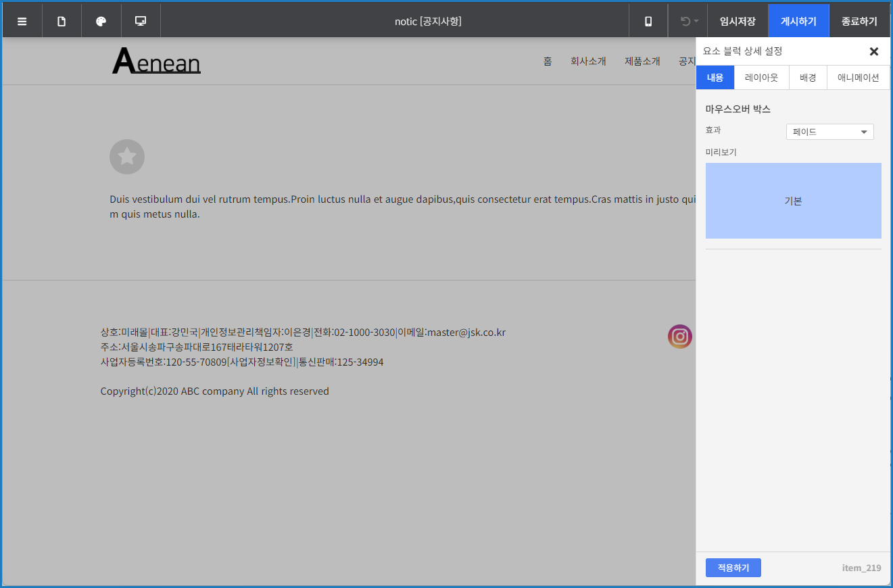Click the undo arrow icon
The height and width of the screenshot is (588, 893).
point(685,21)
